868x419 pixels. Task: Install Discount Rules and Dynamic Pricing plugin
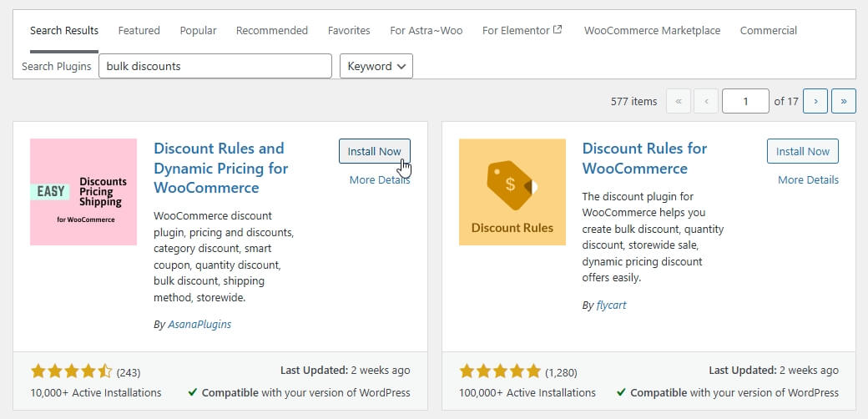(x=374, y=151)
